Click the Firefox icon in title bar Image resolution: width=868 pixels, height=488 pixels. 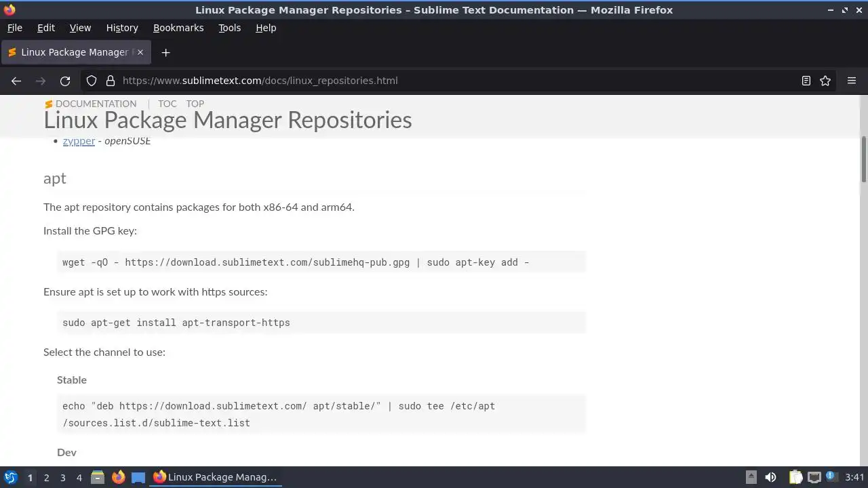coord(9,9)
